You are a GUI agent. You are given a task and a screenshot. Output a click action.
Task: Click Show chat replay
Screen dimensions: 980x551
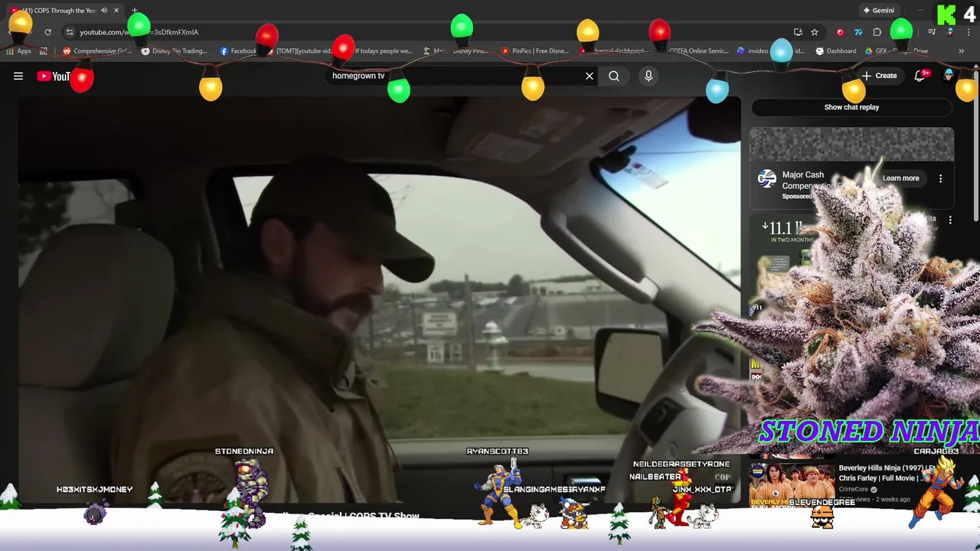(x=851, y=107)
